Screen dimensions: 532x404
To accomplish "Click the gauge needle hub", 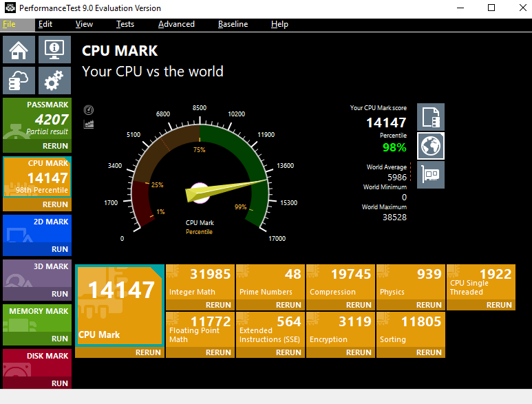I will [x=200, y=193].
